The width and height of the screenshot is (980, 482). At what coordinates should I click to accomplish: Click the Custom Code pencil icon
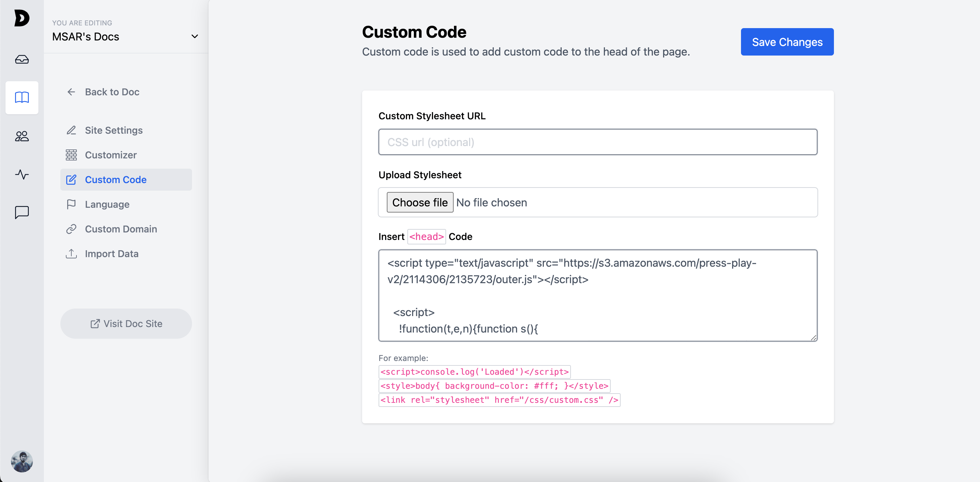click(71, 179)
